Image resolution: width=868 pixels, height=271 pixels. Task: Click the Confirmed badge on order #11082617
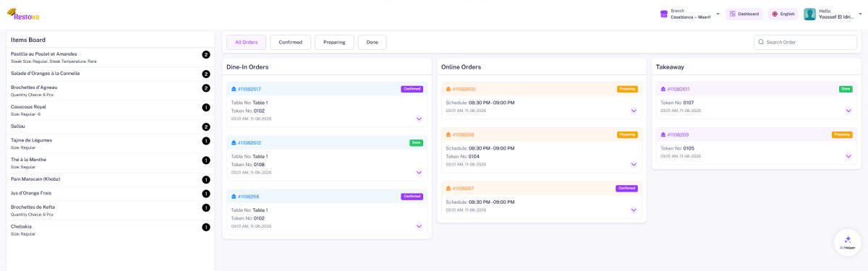point(412,89)
